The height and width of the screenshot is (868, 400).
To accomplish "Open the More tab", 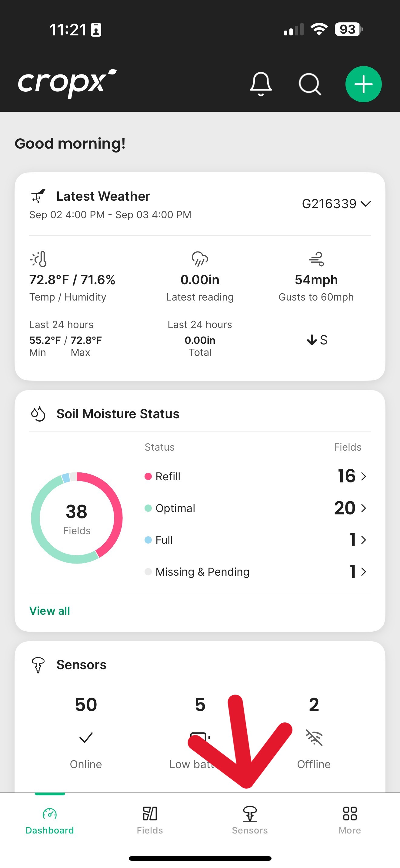I will click(350, 820).
